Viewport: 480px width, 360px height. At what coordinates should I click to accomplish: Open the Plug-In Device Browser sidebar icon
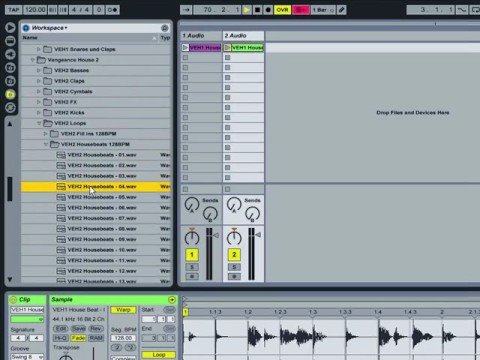coord(10,54)
